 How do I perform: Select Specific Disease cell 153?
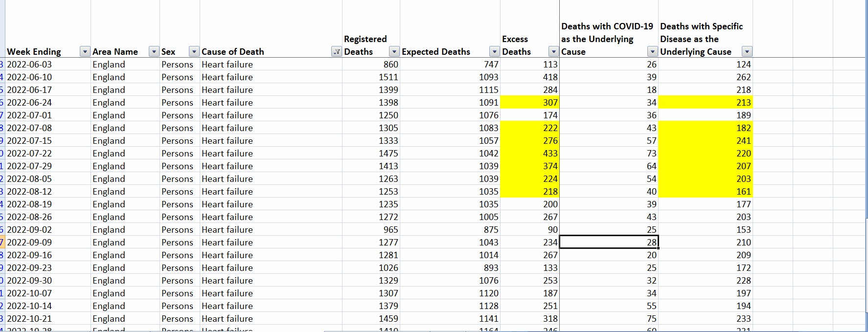click(x=706, y=229)
